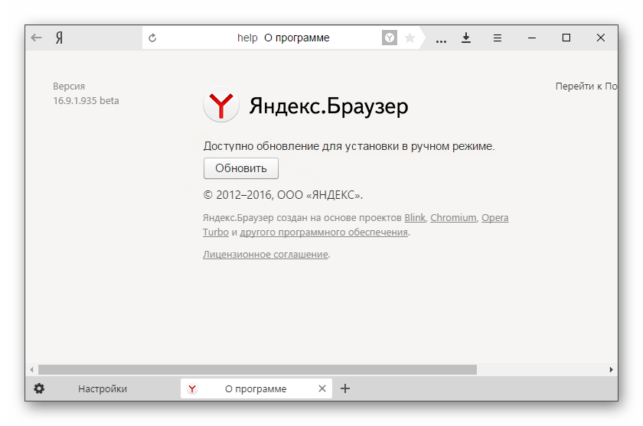Image resolution: width=643 pixels, height=426 pixels.
Task: Open the Yandex home Я button
Action: [59, 38]
